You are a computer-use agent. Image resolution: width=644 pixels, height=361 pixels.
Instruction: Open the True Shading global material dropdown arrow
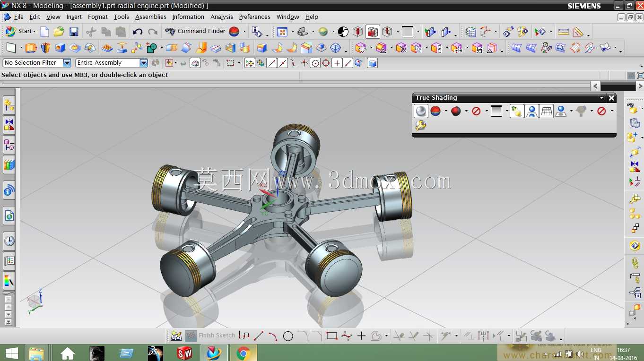446,111
